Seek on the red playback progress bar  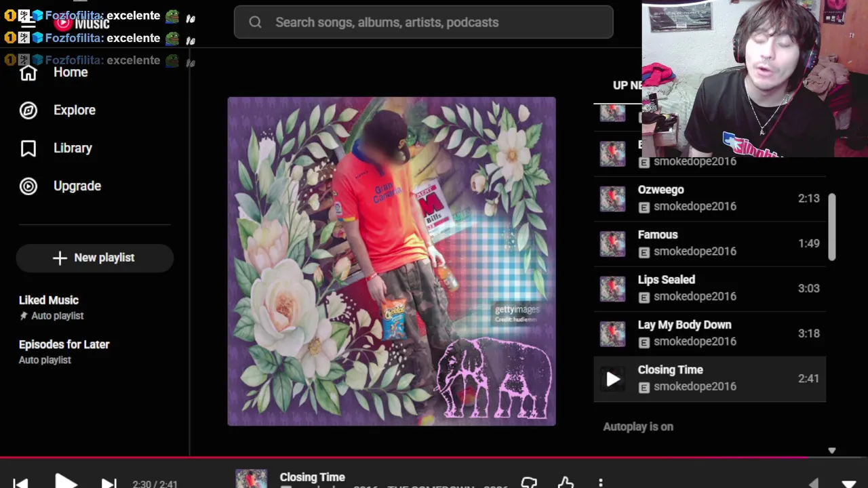coord(434,457)
